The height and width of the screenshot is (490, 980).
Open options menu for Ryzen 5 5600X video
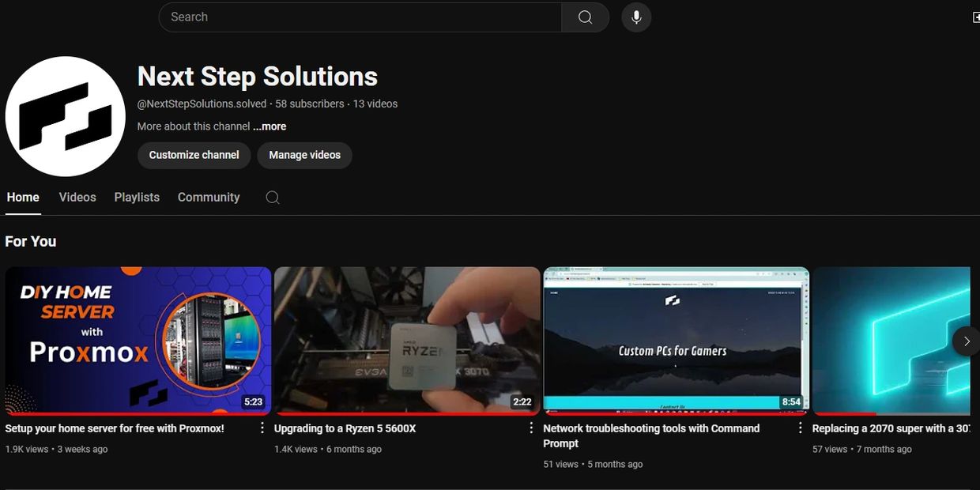pyautogui.click(x=531, y=428)
